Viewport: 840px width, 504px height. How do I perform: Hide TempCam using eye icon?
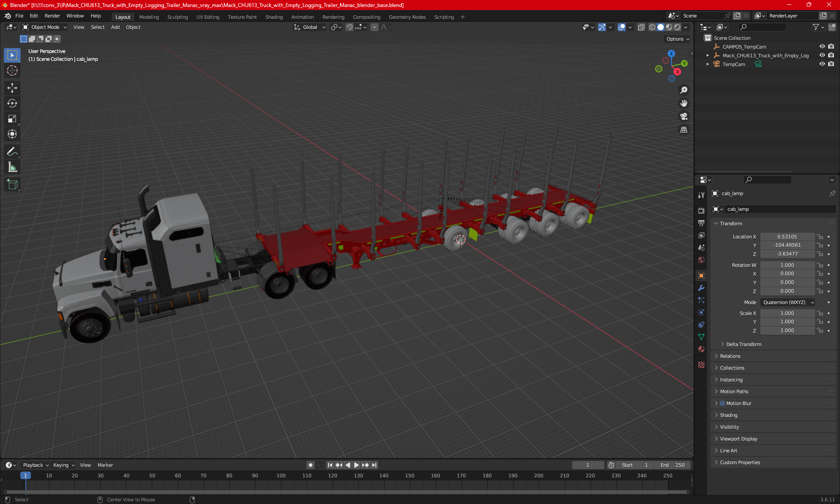point(822,64)
